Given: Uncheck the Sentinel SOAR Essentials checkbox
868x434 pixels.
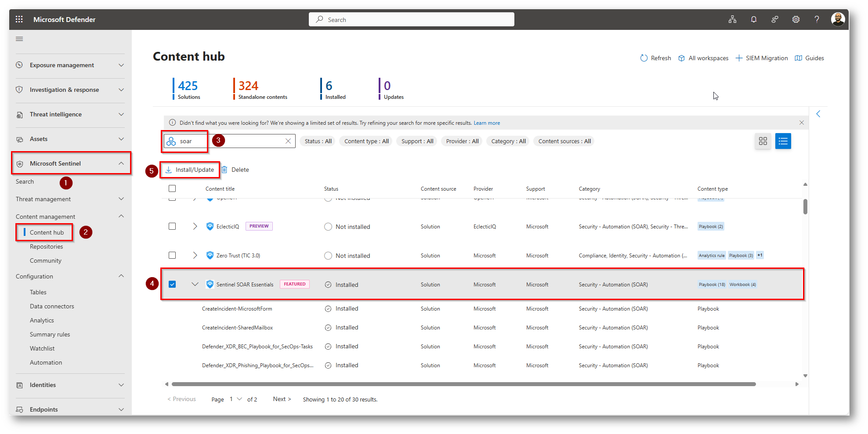Looking at the screenshot, I should (172, 284).
